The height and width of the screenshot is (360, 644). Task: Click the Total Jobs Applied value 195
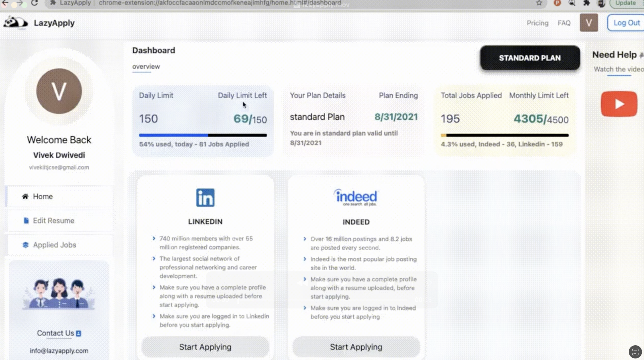tap(450, 119)
